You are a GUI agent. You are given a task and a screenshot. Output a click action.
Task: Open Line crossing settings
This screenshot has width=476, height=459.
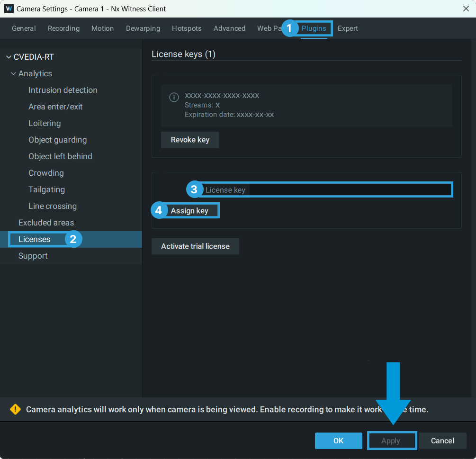tap(53, 206)
